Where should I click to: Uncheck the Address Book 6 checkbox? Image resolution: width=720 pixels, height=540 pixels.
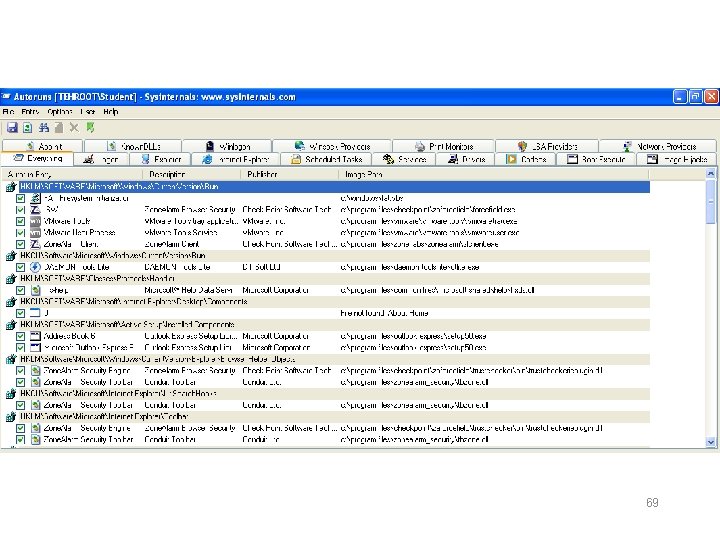(x=20, y=336)
